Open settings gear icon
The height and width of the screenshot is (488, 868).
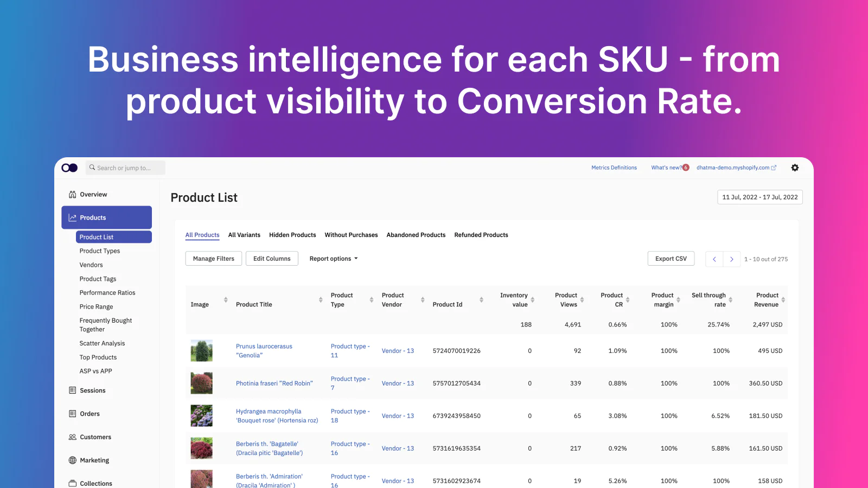795,168
